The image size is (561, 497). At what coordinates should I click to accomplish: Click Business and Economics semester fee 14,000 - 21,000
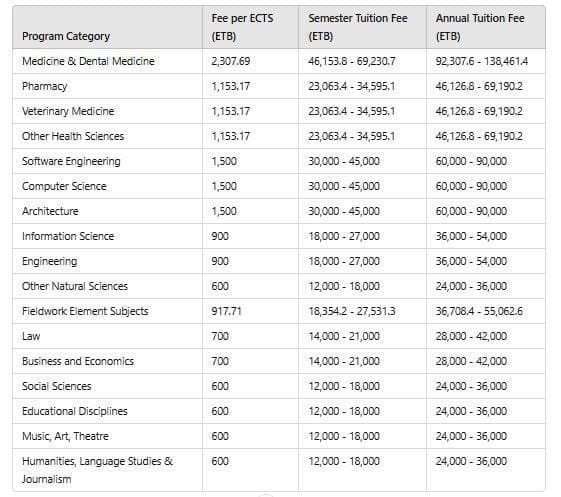tap(344, 361)
